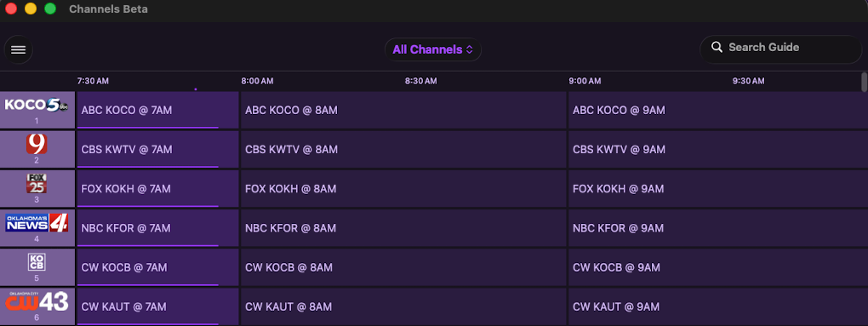Screen dimensions: 868x326
Task: Open CW KOCB @ 9AM listing
Action: click(x=718, y=267)
